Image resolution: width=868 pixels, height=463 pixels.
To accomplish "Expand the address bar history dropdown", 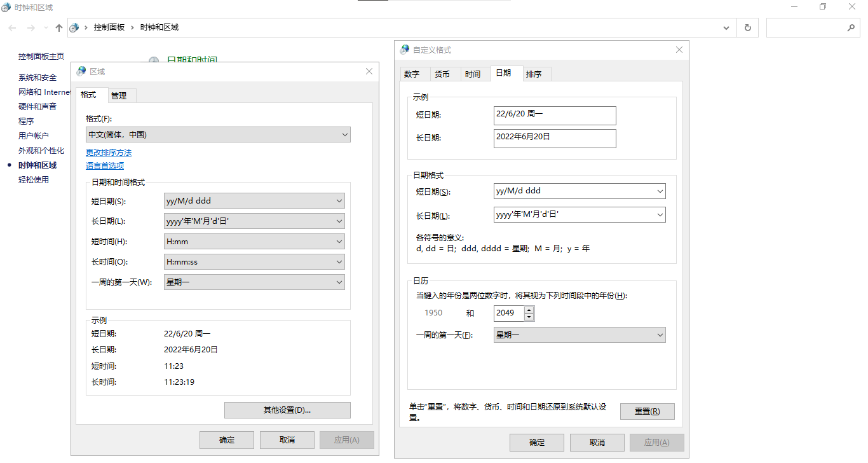I will (x=726, y=28).
